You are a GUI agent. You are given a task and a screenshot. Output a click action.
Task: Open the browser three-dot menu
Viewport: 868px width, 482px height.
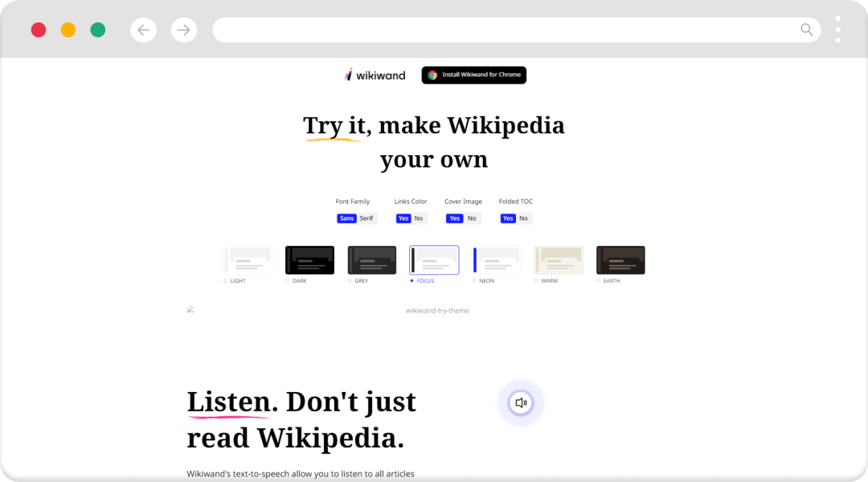pyautogui.click(x=837, y=30)
